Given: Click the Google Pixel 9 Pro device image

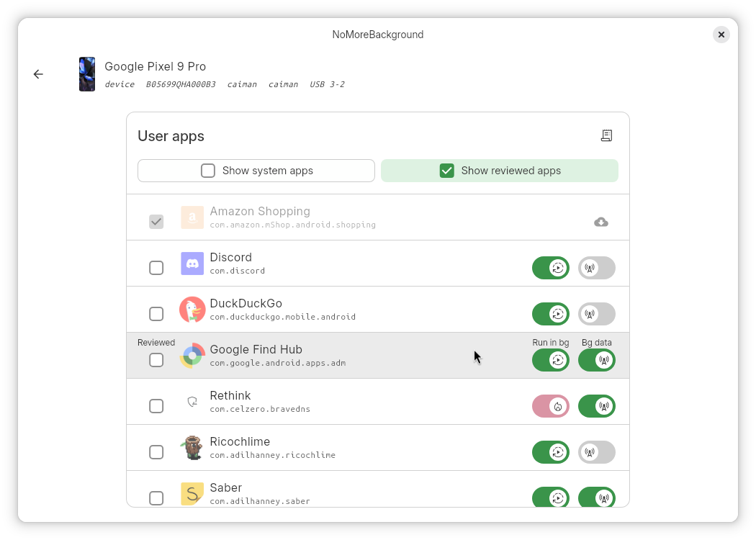Looking at the screenshot, I should (87, 74).
